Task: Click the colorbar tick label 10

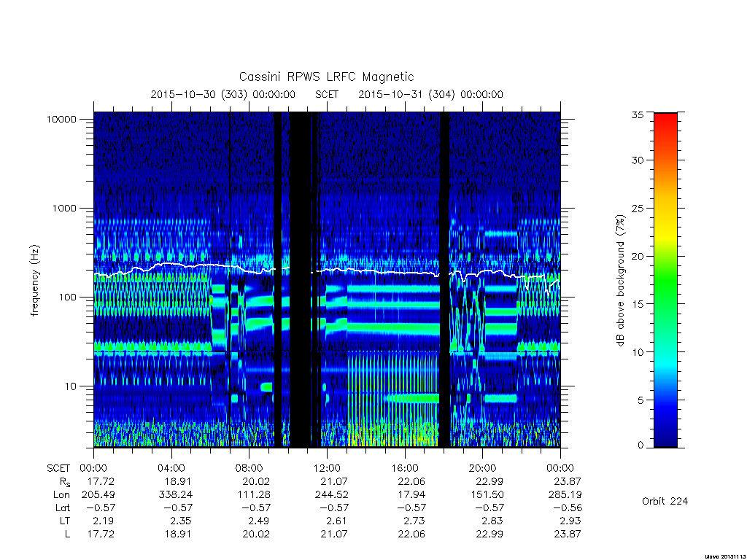Action: tap(638, 352)
